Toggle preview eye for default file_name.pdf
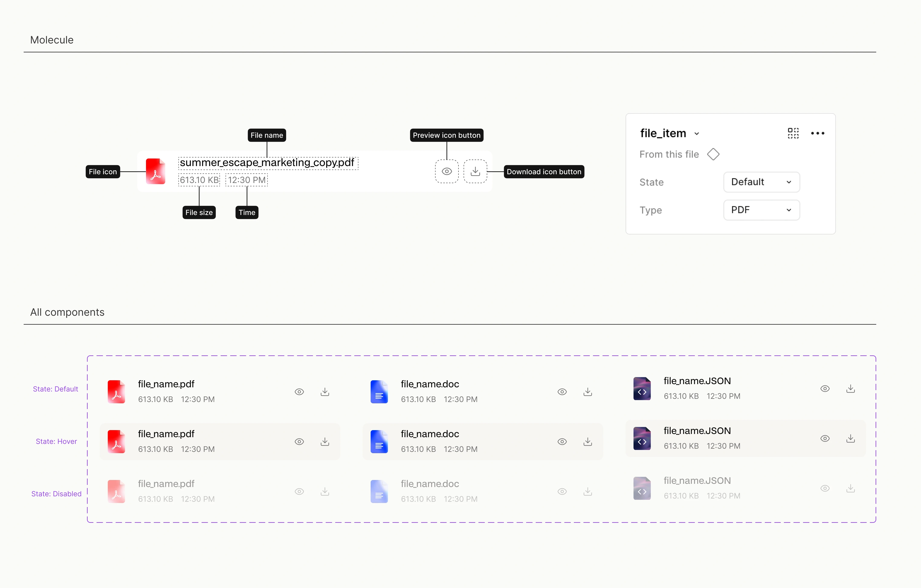Image resolution: width=921 pixels, height=588 pixels. (x=299, y=392)
